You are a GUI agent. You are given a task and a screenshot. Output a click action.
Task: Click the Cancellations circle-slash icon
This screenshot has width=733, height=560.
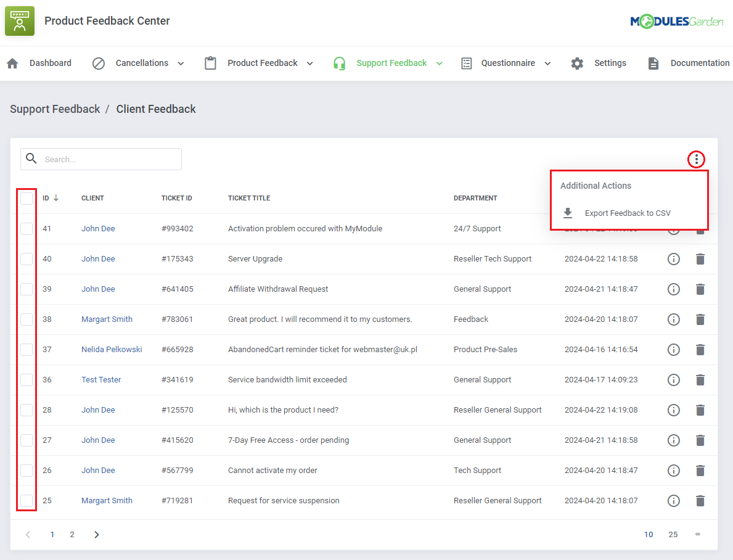pyautogui.click(x=98, y=63)
